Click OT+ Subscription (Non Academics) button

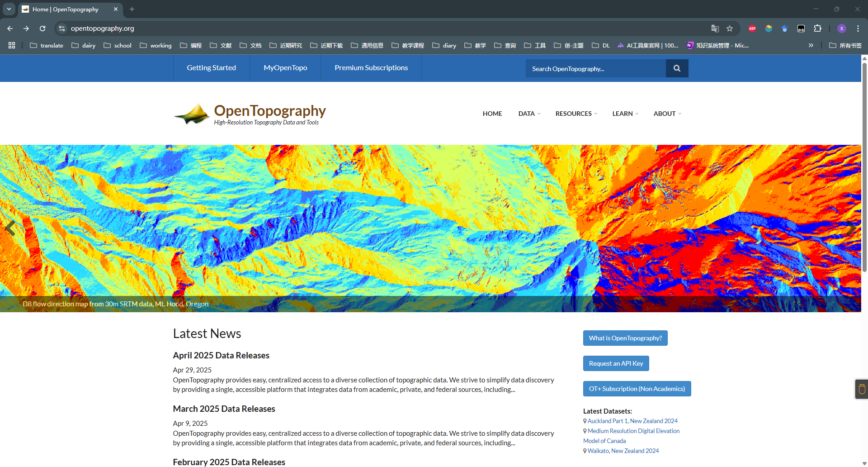click(637, 389)
